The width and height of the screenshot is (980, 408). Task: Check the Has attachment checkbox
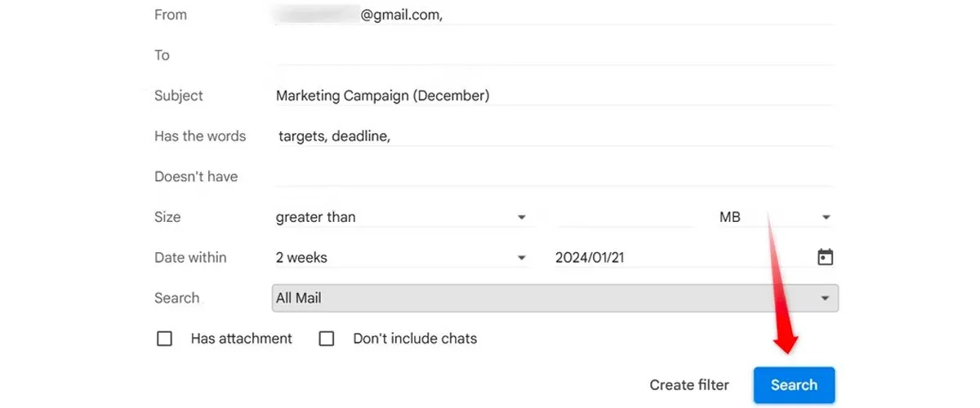tap(164, 339)
